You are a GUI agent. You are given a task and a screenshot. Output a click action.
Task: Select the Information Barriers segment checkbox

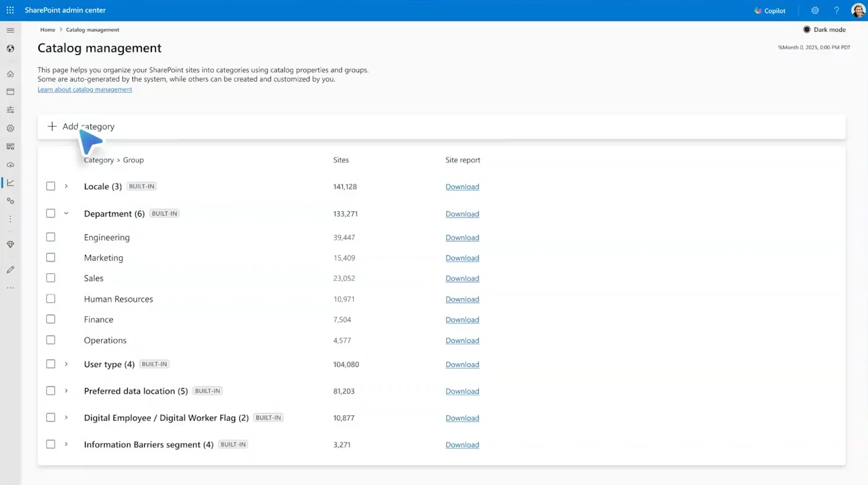(x=51, y=444)
